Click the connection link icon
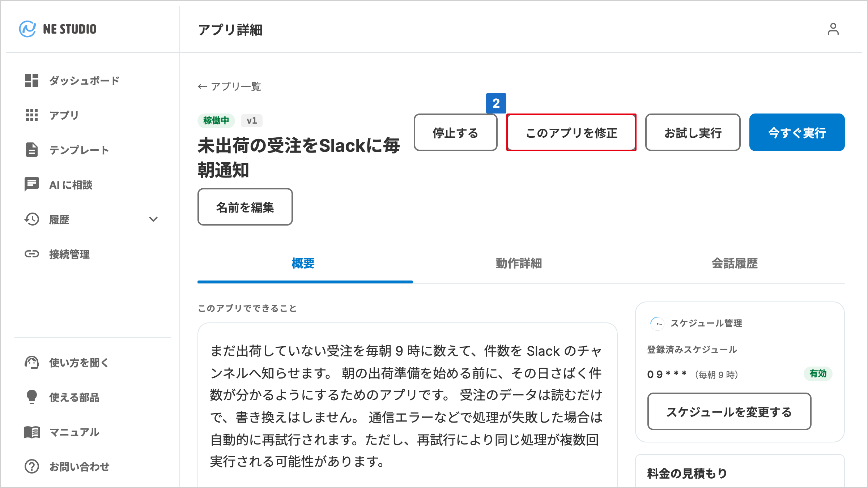 click(32, 254)
